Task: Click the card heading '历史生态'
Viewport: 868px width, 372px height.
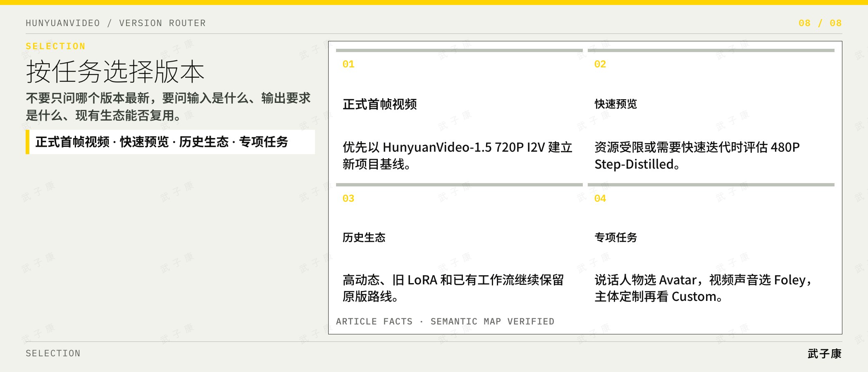Action: point(364,238)
